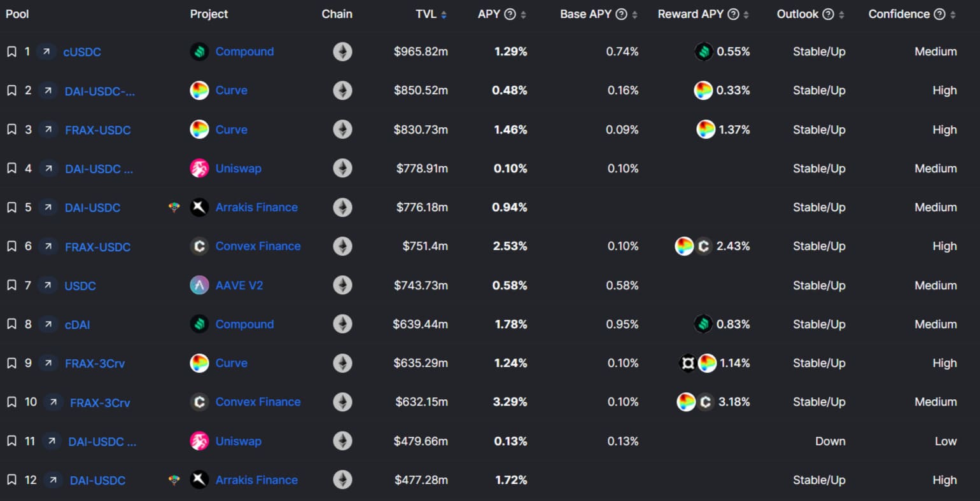
Task: Open external link arrow for USDC pool
Action: tap(47, 285)
